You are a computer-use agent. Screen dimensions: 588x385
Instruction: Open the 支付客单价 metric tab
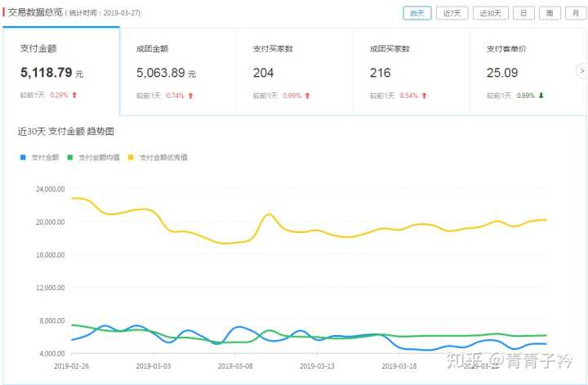[525, 71]
